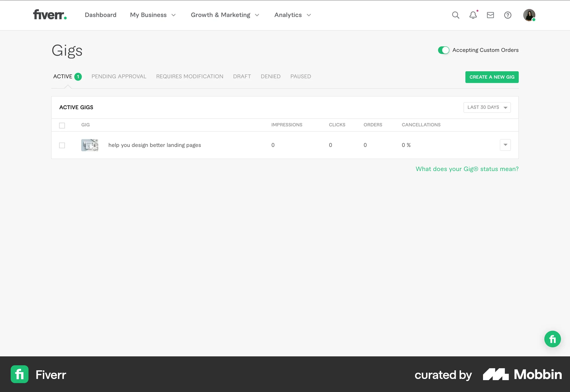This screenshot has width=570, height=392.
Task: Click the Fiverr logo in the footer
Action: point(19,374)
